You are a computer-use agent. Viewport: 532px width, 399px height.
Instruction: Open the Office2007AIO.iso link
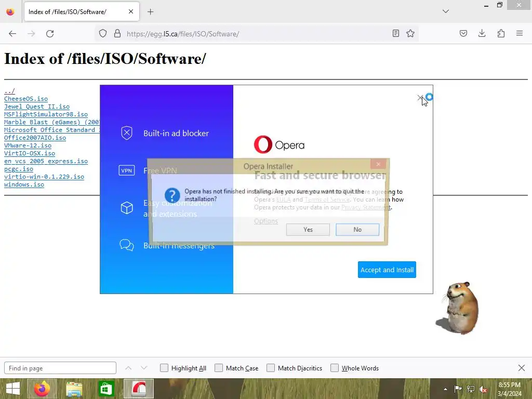pyautogui.click(x=35, y=138)
